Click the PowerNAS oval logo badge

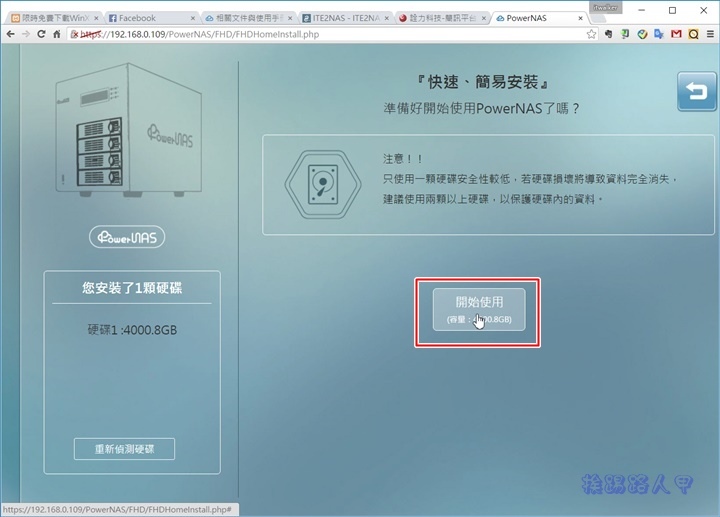pyautogui.click(x=127, y=237)
